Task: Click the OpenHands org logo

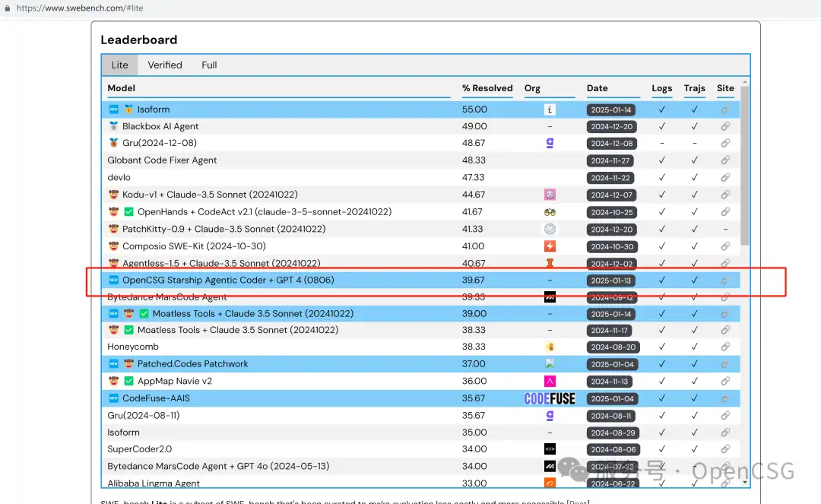Action: click(550, 212)
